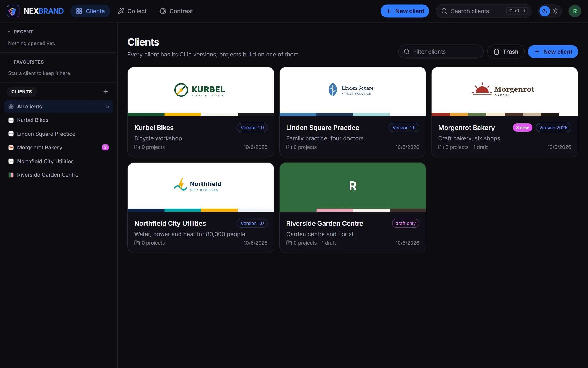
Task: Open the Riverside green R thumbnail
Action: point(353,186)
